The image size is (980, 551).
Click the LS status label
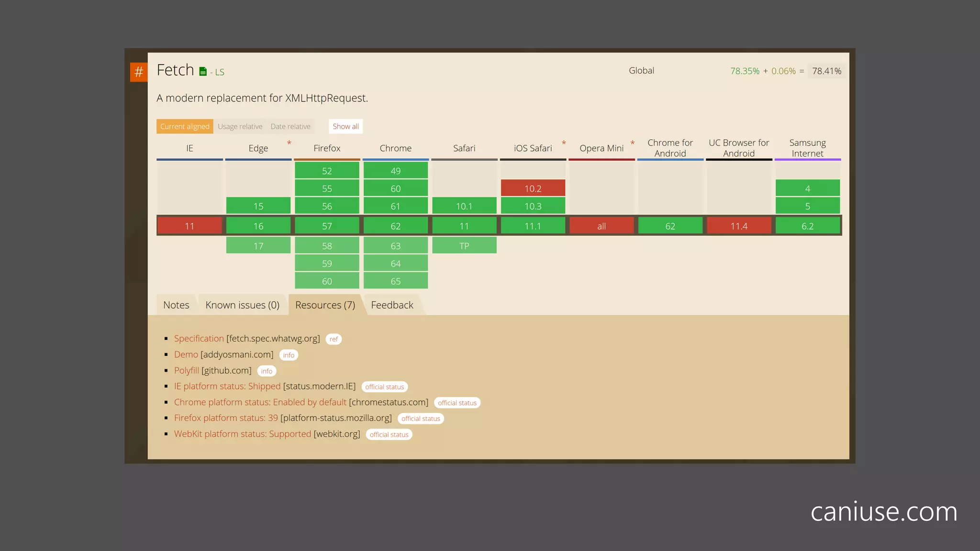coord(219,72)
